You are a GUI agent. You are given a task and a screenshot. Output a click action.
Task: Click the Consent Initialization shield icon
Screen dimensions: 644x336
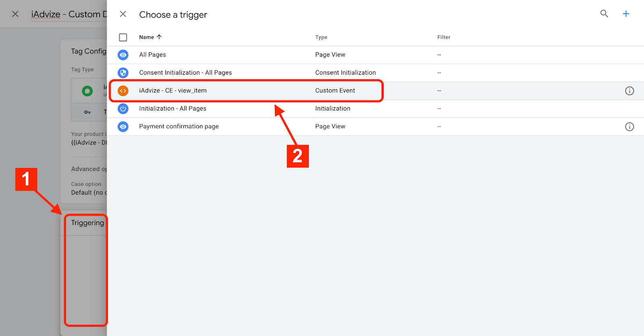coord(123,73)
